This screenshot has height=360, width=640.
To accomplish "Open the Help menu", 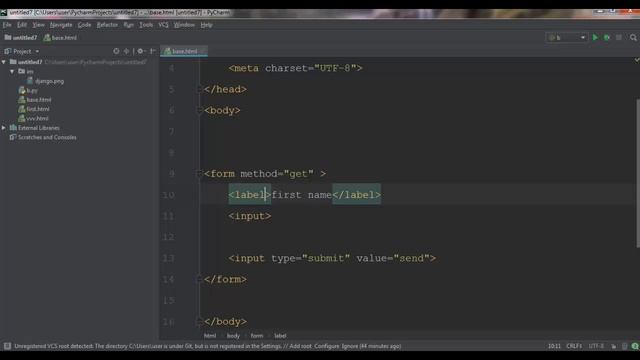I will [x=207, y=25].
